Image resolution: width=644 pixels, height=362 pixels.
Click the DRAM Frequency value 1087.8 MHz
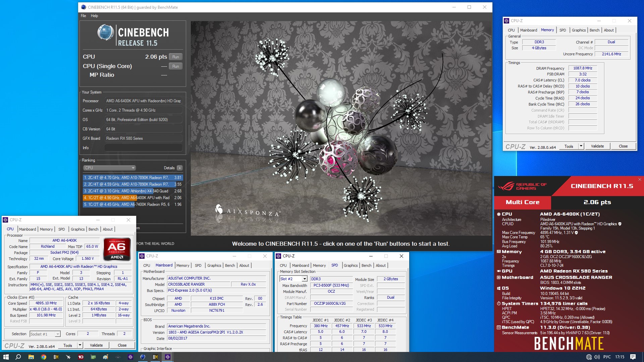pyautogui.click(x=583, y=68)
